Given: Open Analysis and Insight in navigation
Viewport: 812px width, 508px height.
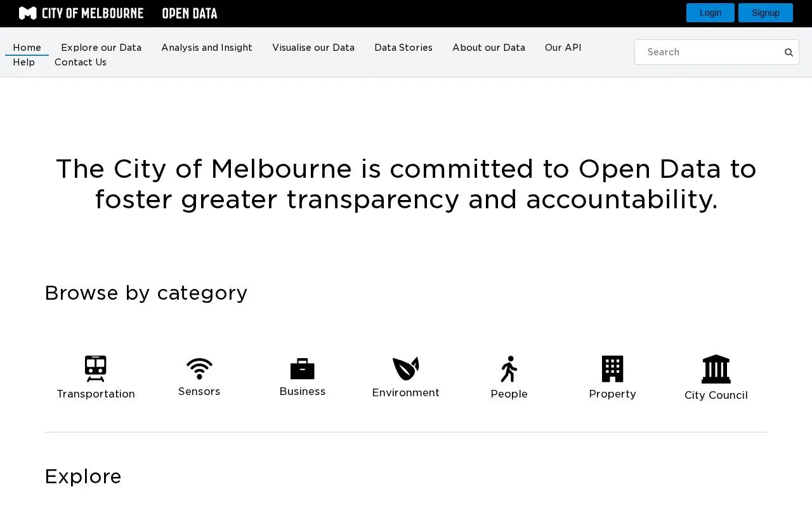Looking at the screenshot, I should tap(207, 48).
